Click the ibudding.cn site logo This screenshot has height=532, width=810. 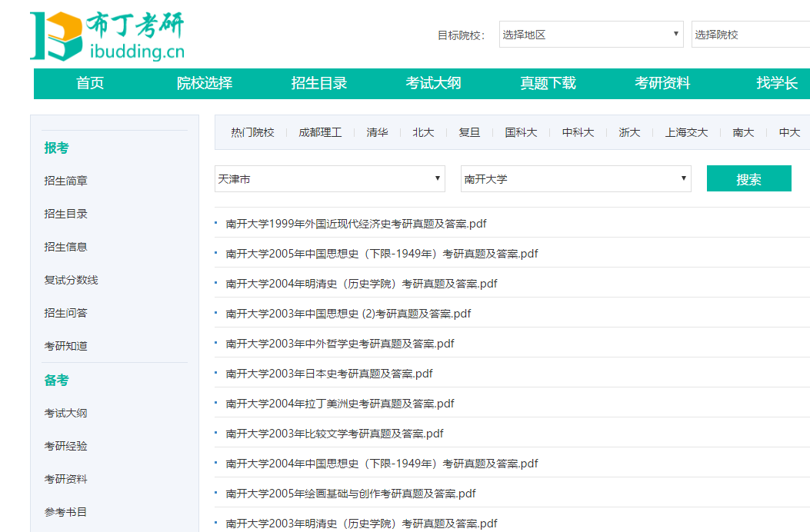point(108,36)
